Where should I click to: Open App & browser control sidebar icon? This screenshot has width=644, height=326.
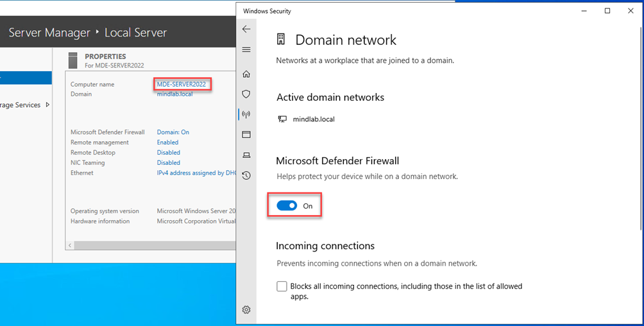coord(246,134)
